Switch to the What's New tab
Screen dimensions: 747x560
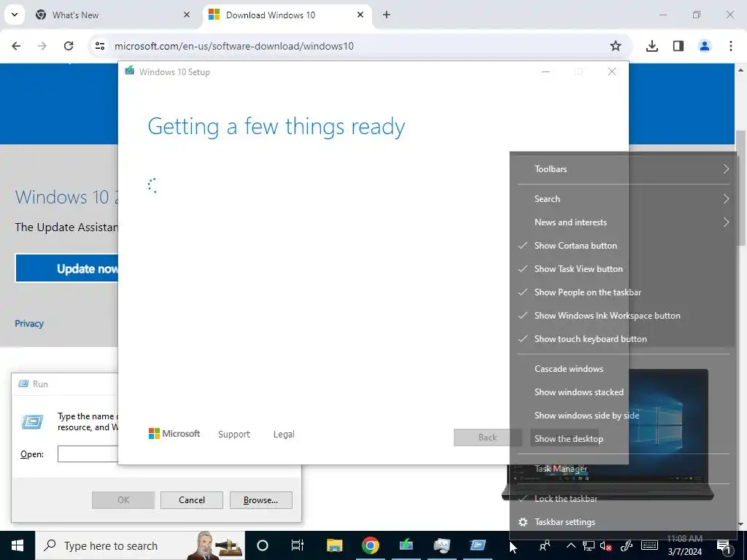(x=113, y=15)
